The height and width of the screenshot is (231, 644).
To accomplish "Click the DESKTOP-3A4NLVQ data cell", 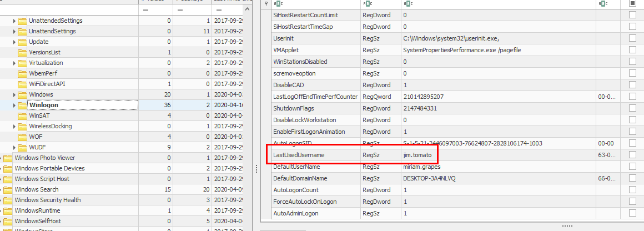I will (x=498, y=178).
